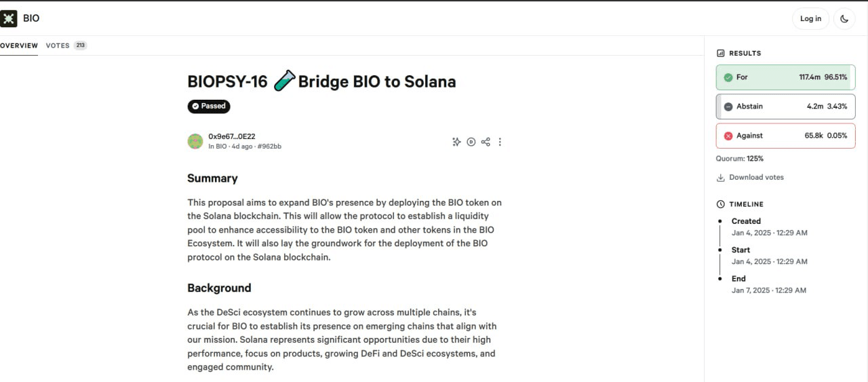Toggle dark mode moon icon
The image size is (868, 382).
tap(844, 19)
